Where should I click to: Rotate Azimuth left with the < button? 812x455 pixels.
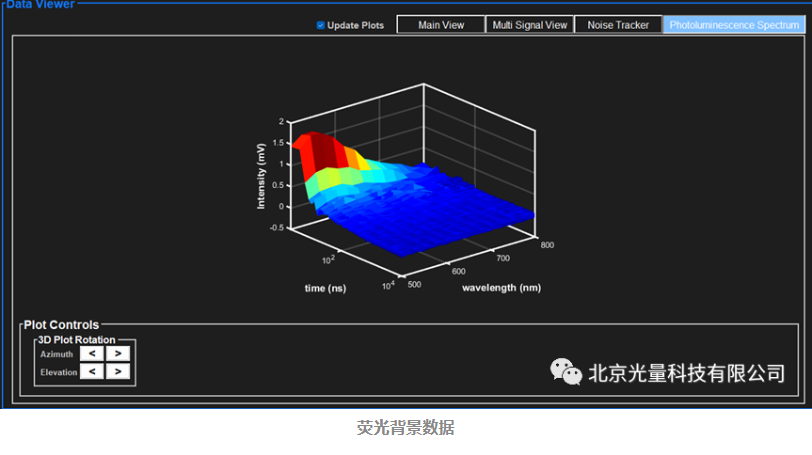pos(92,354)
